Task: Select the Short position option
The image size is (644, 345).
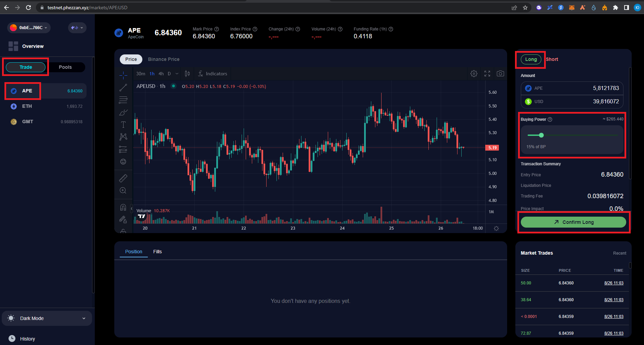Action: click(x=552, y=59)
